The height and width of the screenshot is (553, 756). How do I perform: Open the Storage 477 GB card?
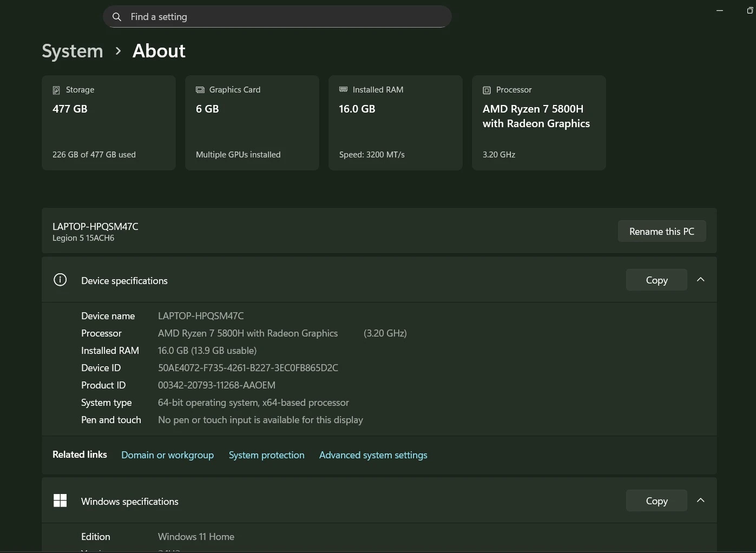[109, 123]
